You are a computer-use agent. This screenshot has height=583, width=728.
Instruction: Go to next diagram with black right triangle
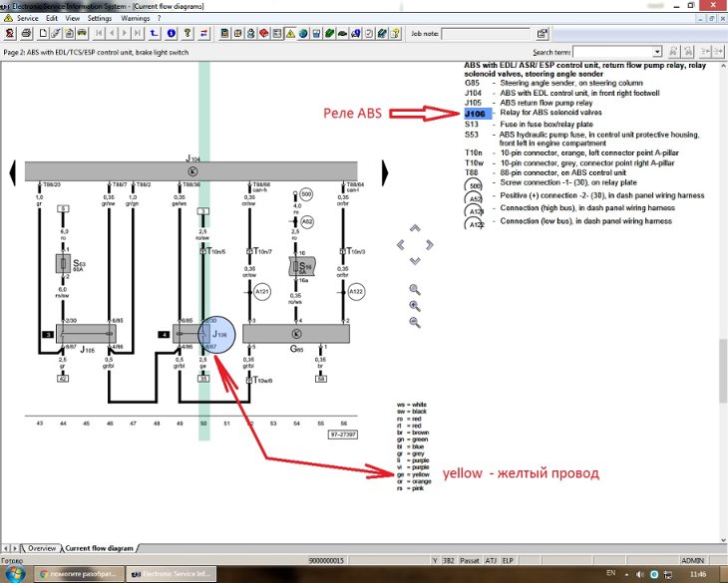point(385,173)
